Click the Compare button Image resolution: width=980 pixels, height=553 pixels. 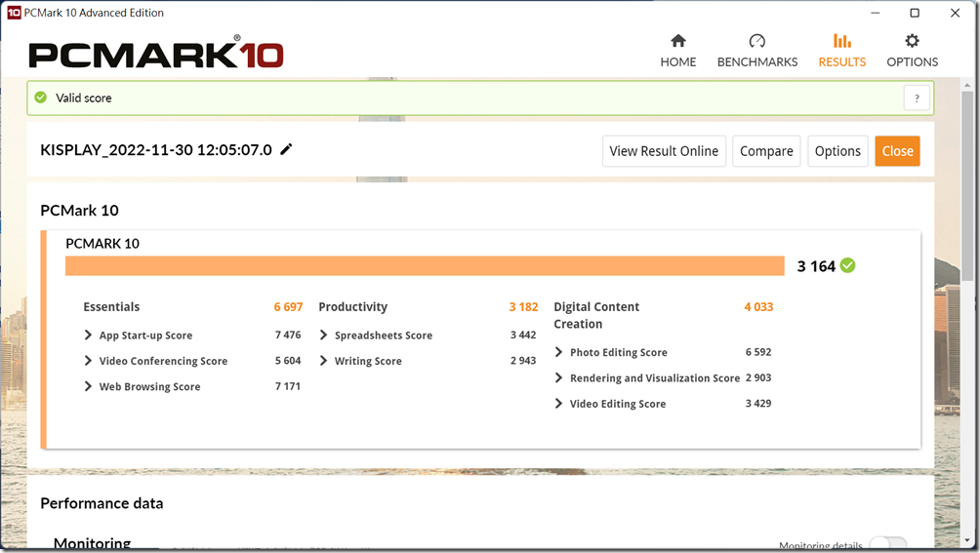pos(766,151)
